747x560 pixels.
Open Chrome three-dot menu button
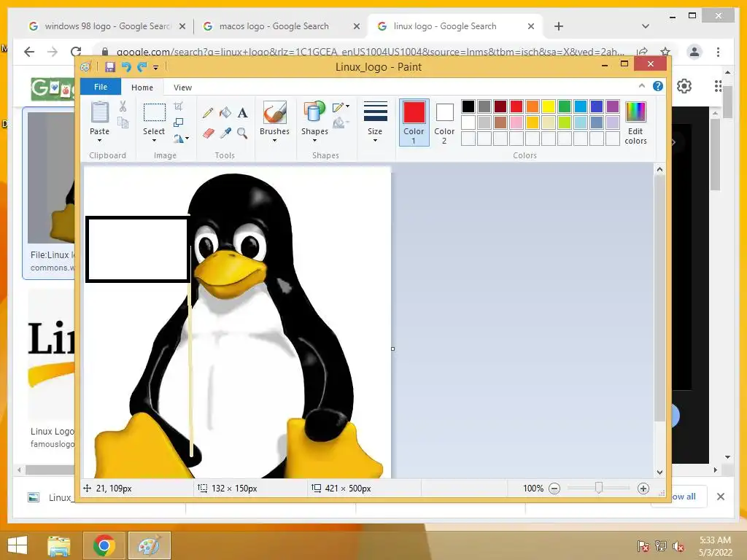[718, 52]
